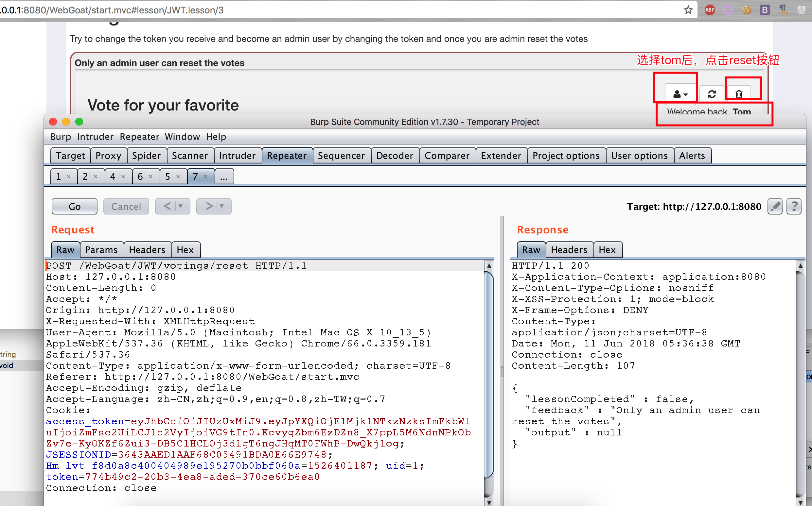The height and width of the screenshot is (506, 812).
Task: Open the Window menu
Action: point(182,137)
